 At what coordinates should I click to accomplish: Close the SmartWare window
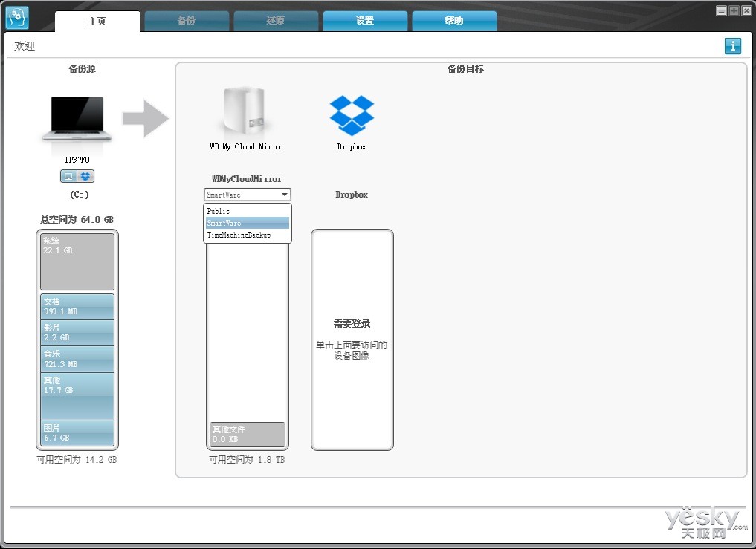pyautogui.click(x=746, y=10)
